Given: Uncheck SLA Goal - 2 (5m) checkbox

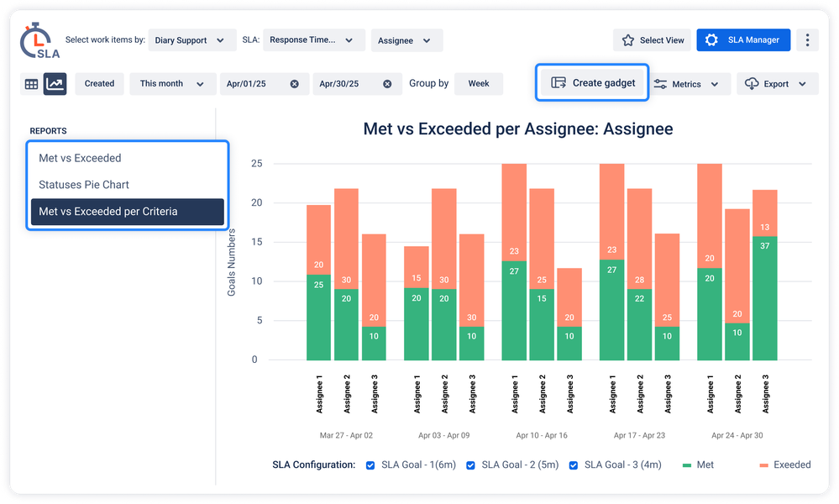Looking at the screenshot, I should [470, 465].
